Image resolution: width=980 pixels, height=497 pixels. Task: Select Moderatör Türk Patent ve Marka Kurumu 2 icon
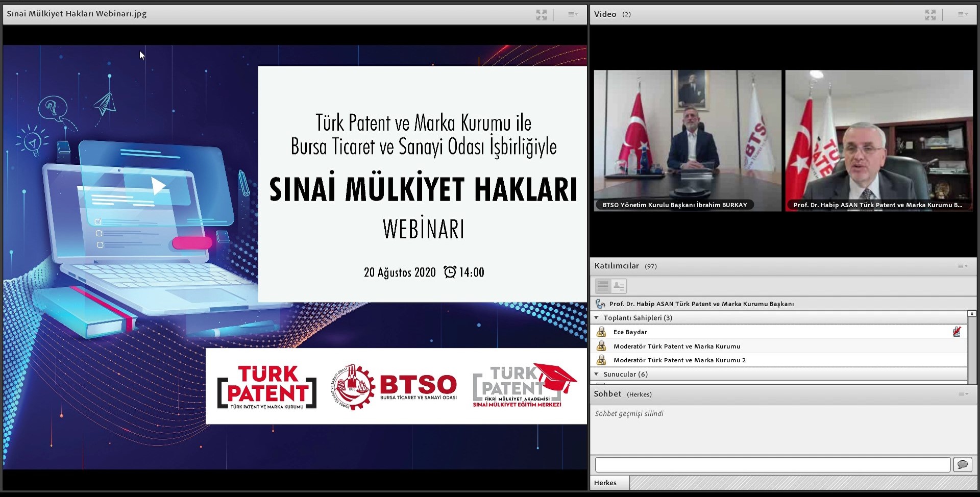602,360
